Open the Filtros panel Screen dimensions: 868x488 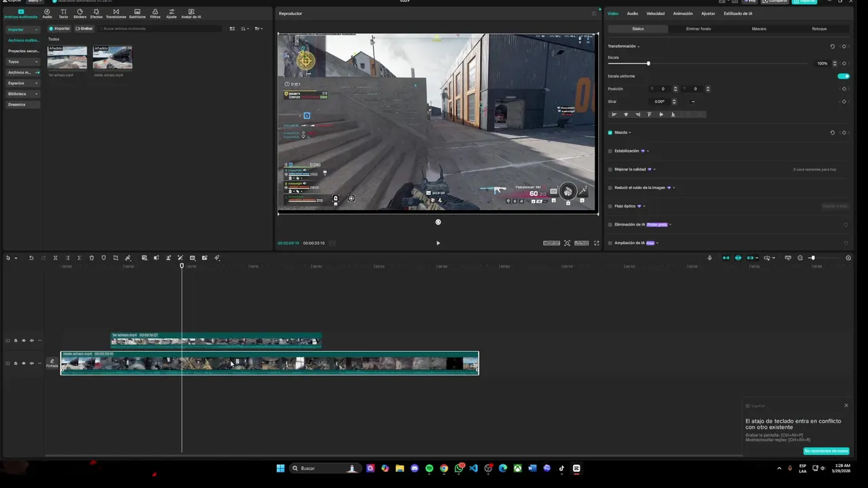coord(155,14)
